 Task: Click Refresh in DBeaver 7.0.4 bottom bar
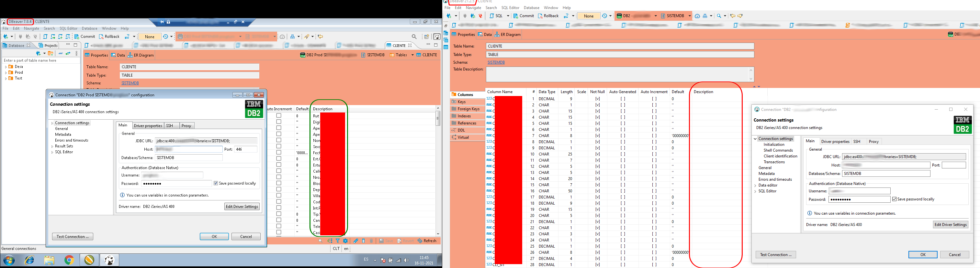point(427,241)
